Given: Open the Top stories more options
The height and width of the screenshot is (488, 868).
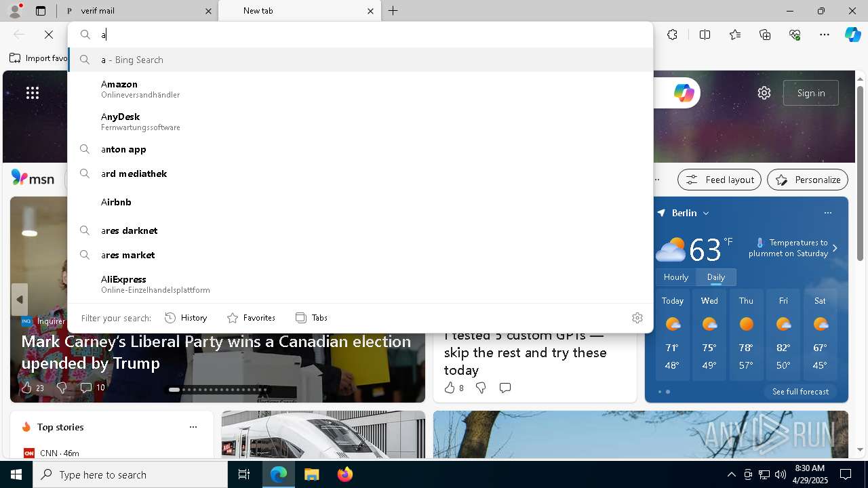Looking at the screenshot, I should coord(193,427).
